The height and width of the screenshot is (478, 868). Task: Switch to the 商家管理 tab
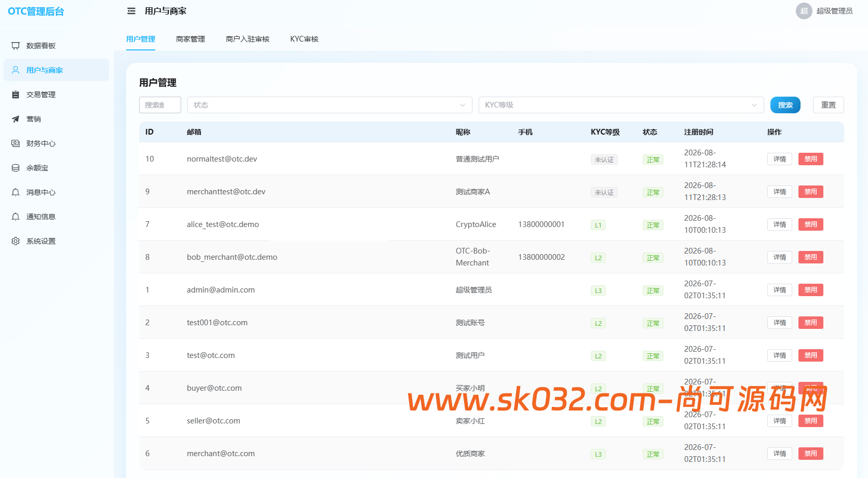point(191,39)
